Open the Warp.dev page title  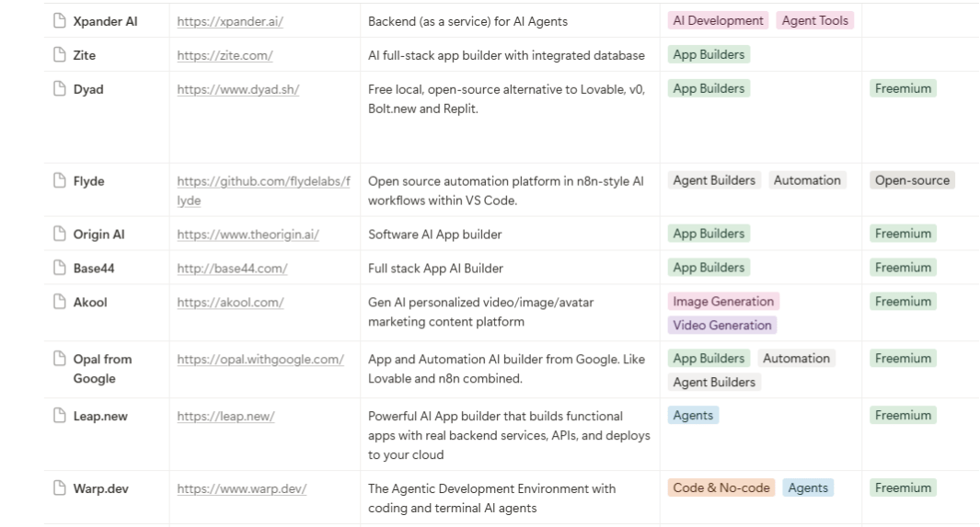pos(100,488)
